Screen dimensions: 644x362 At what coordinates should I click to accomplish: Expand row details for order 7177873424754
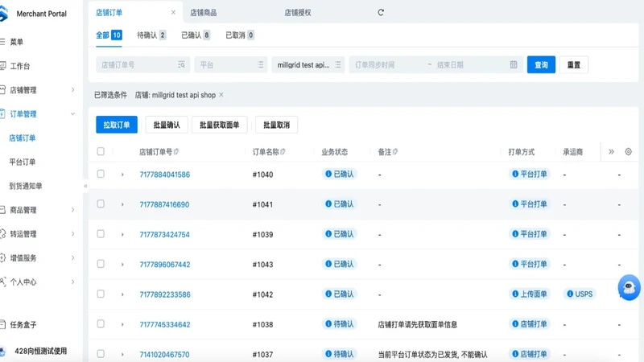click(x=122, y=234)
